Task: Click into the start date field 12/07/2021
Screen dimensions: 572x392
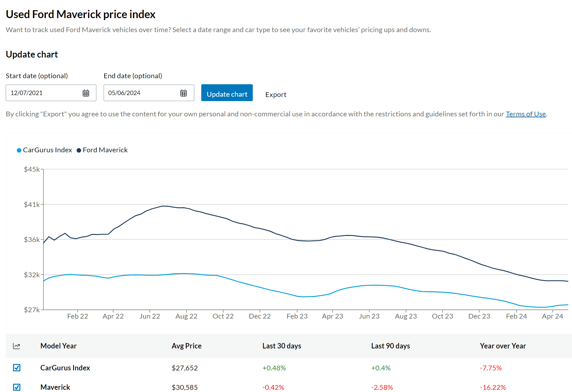Action: point(51,93)
